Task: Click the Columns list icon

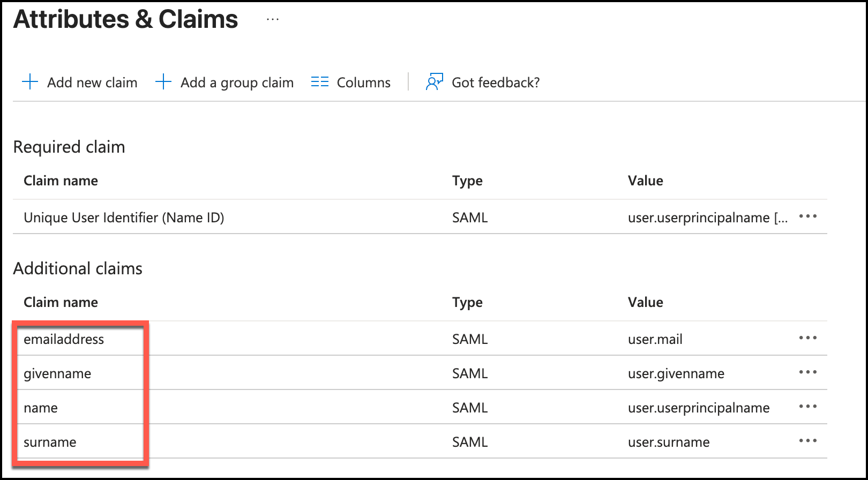Action: click(x=320, y=82)
